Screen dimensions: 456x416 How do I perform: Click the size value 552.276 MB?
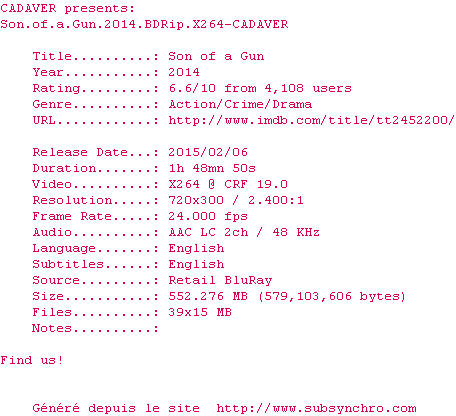(x=208, y=296)
